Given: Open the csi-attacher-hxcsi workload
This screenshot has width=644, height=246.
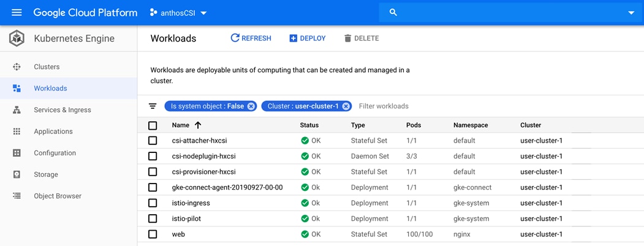Looking at the screenshot, I should pos(199,141).
